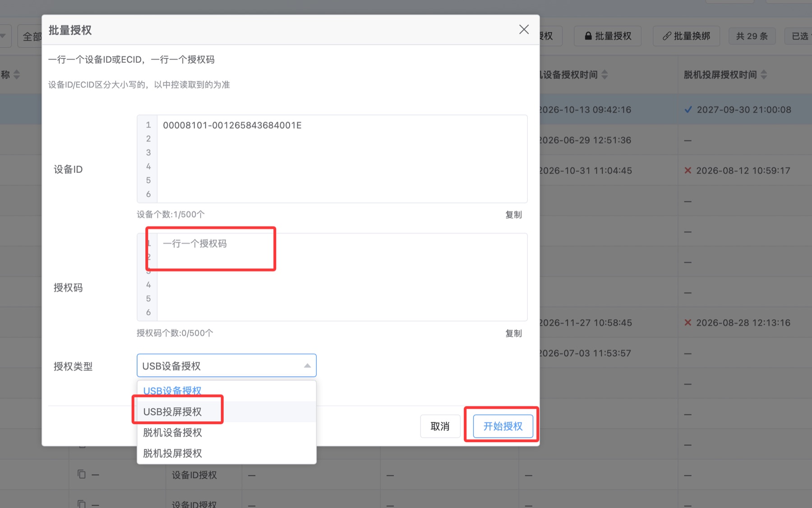This screenshot has width=812, height=508.
Task: Click the red X beside 2026-08-12 10:59:17
Action: [x=688, y=171]
